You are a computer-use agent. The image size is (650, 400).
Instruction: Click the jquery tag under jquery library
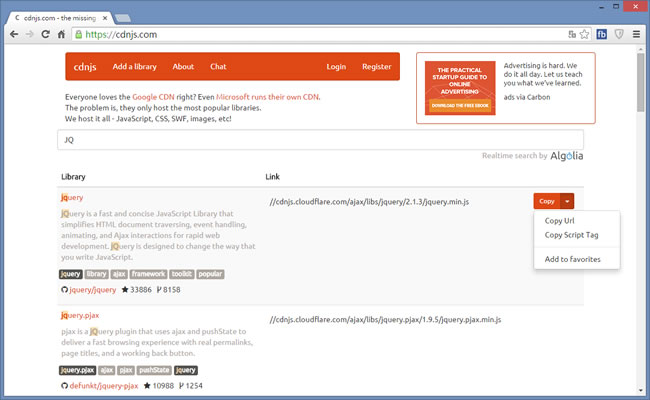pyautogui.click(x=70, y=274)
